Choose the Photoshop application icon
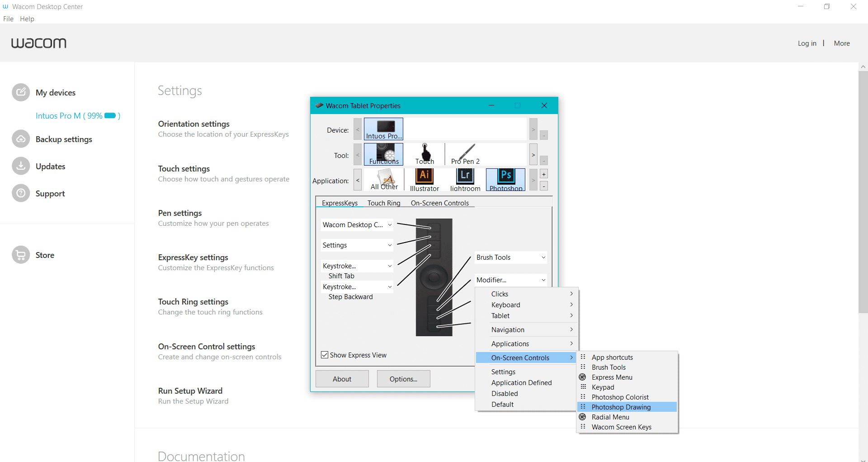Screen dimensions: 868x462 tap(505, 180)
